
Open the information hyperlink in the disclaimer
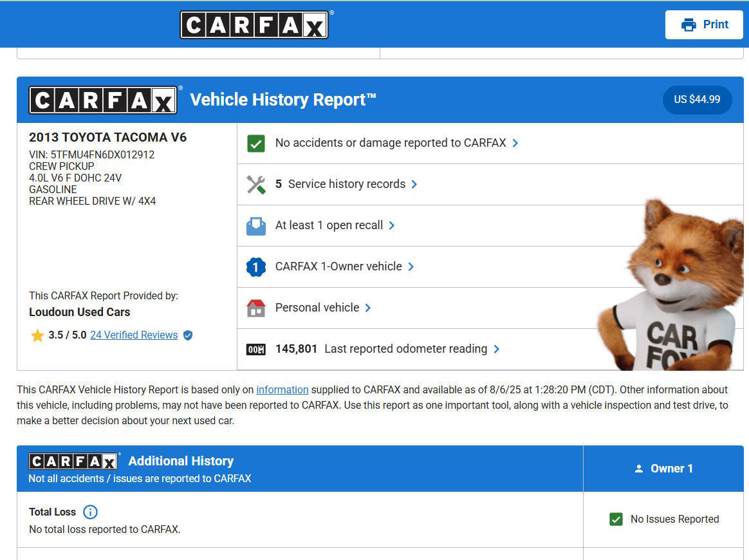coord(282,389)
